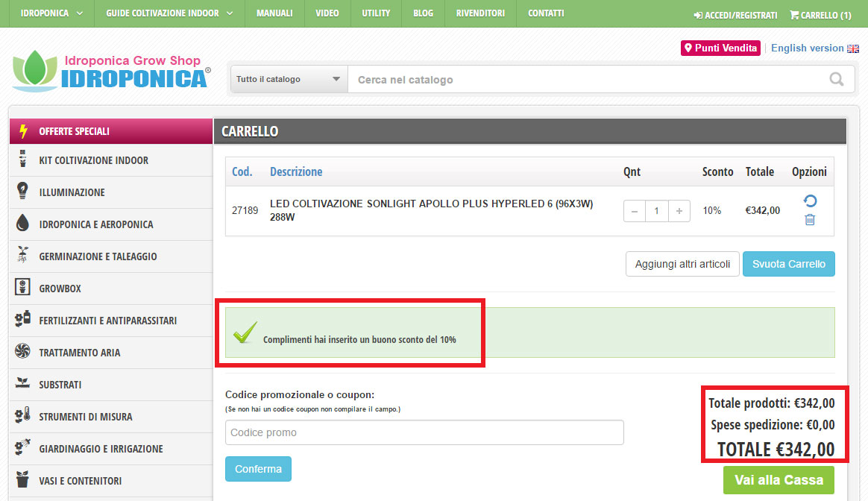Click the Idroponica e Aeroponica drop icon
Viewport: 868px width, 501px height.
pyautogui.click(x=22, y=223)
